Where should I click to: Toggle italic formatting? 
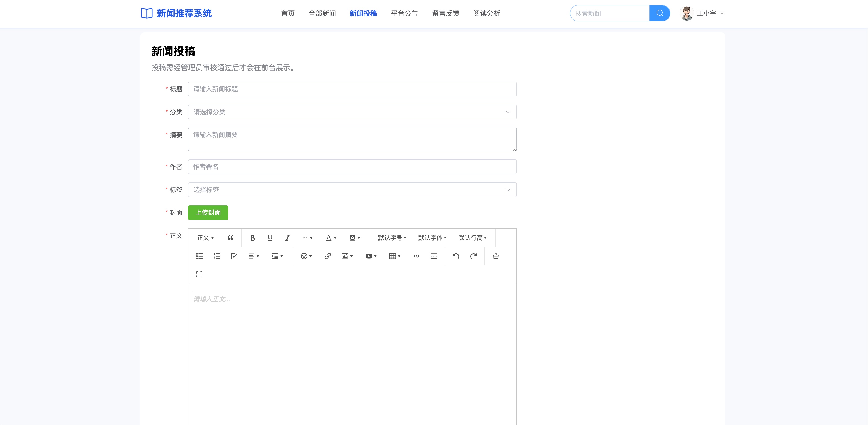(x=287, y=238)
